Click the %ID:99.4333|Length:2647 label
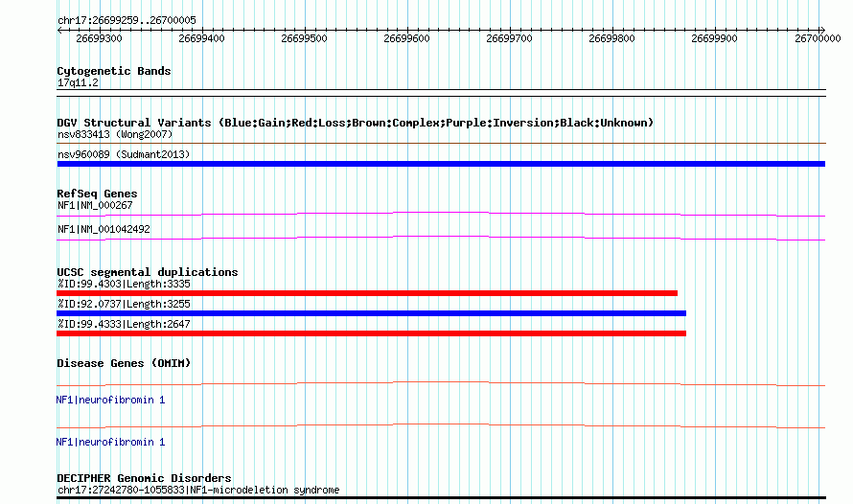The image size is (853, 504). pyautogui.click(x=124, y=324)
